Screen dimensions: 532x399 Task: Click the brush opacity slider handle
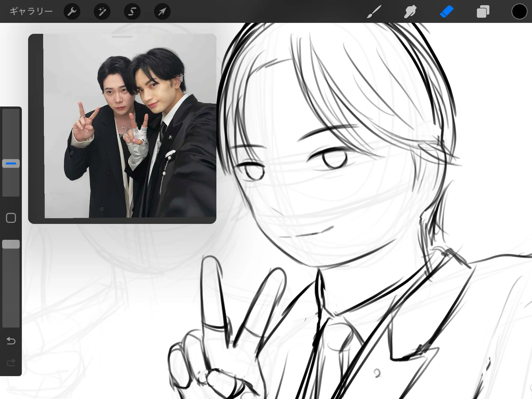[x=11, y=244]
